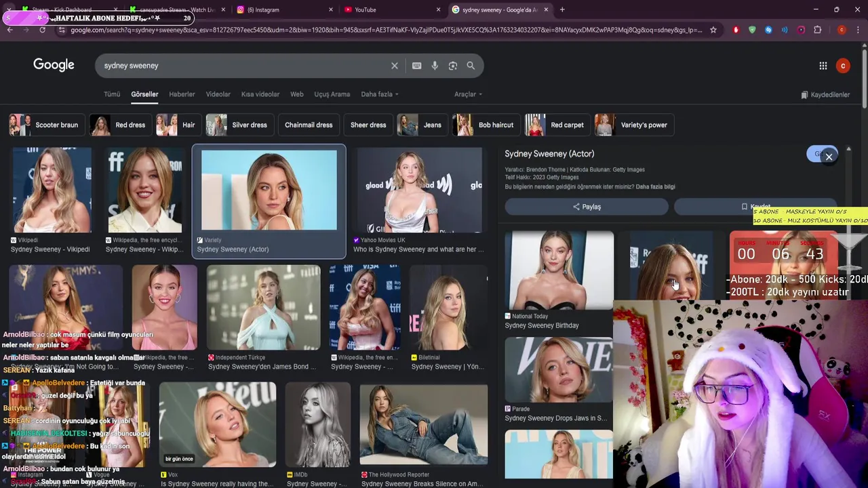Click the Chrome profile icon in toolbar

(842, 30)
